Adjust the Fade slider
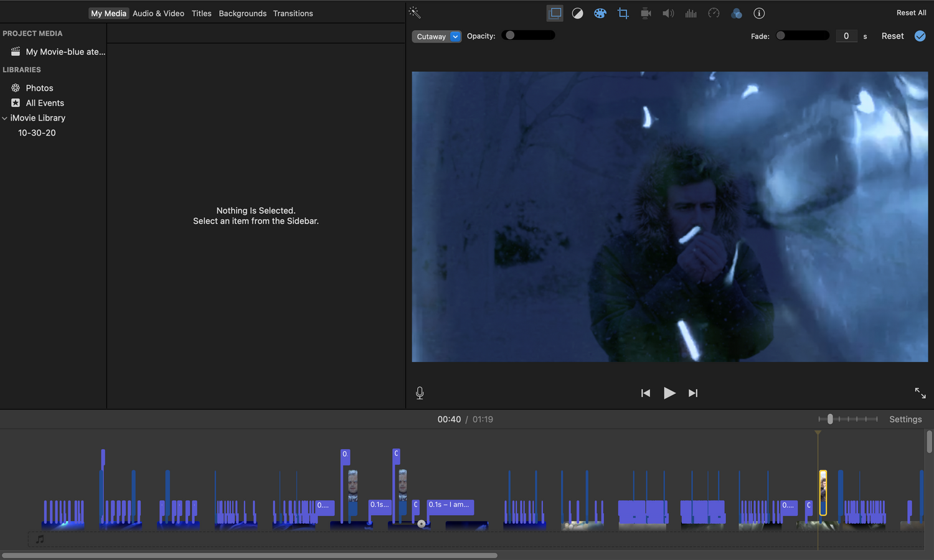The width and height of the screenshot is (934, 560). pos(803,35)
